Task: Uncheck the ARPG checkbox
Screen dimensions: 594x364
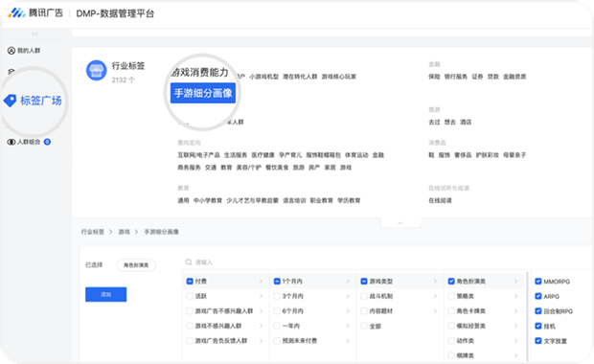Action: coord(537,296)
